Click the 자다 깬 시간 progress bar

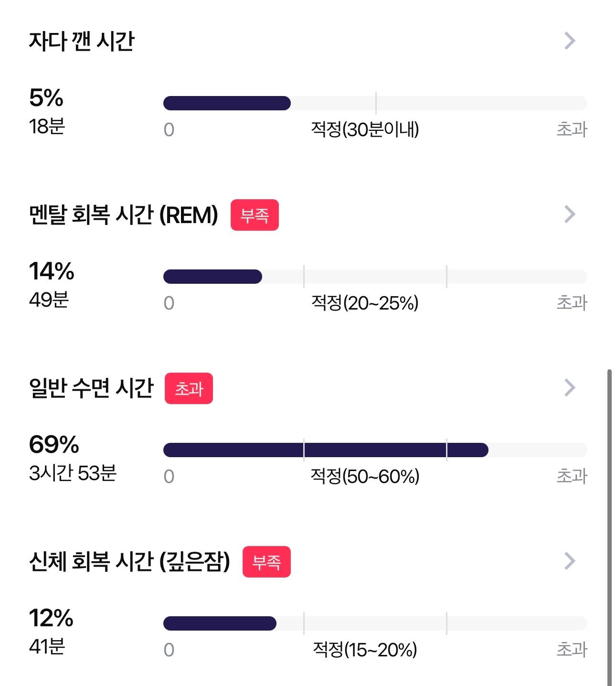pos(375,103)
